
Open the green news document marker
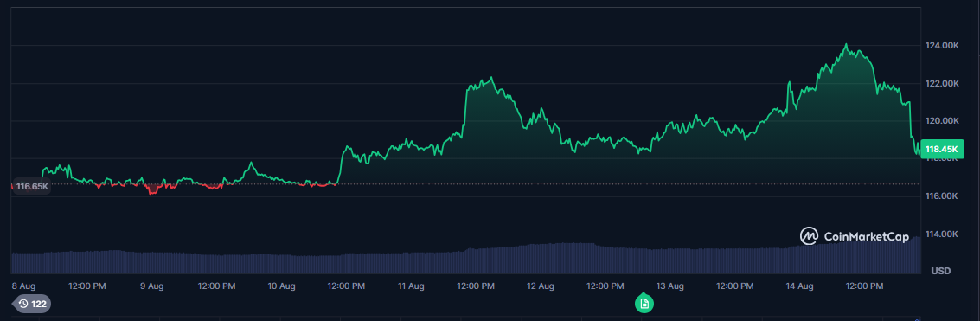[644, 304]
